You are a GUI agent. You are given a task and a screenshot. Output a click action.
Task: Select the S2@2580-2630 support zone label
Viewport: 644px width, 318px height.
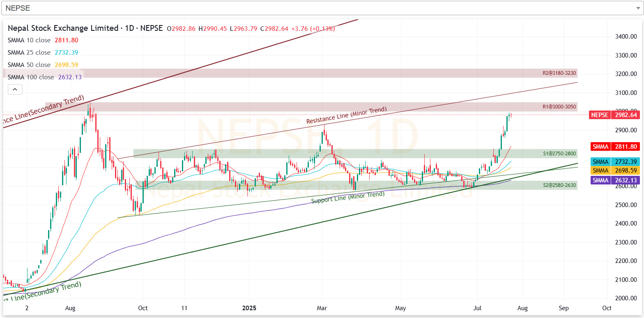559,185
